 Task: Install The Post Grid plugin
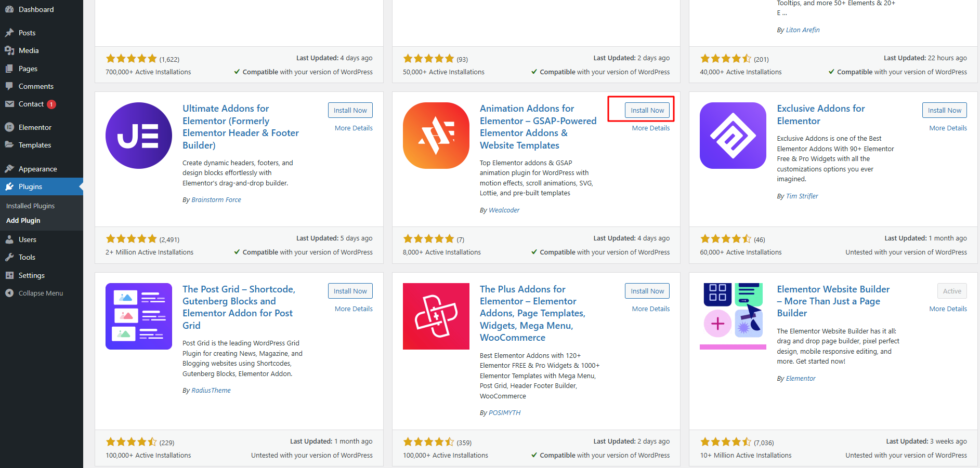[x=350, y=291]
